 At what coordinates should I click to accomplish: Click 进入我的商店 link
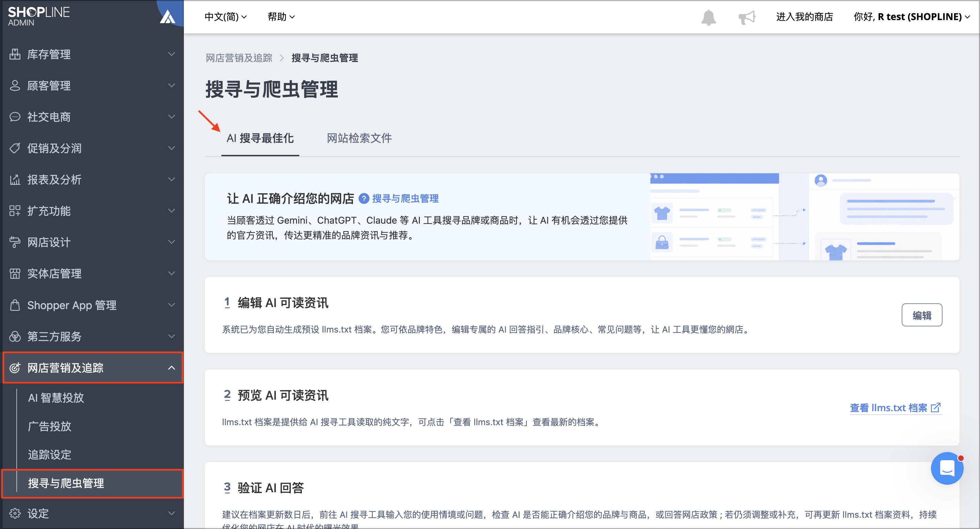pyautogui.click(x=804, y=17)
